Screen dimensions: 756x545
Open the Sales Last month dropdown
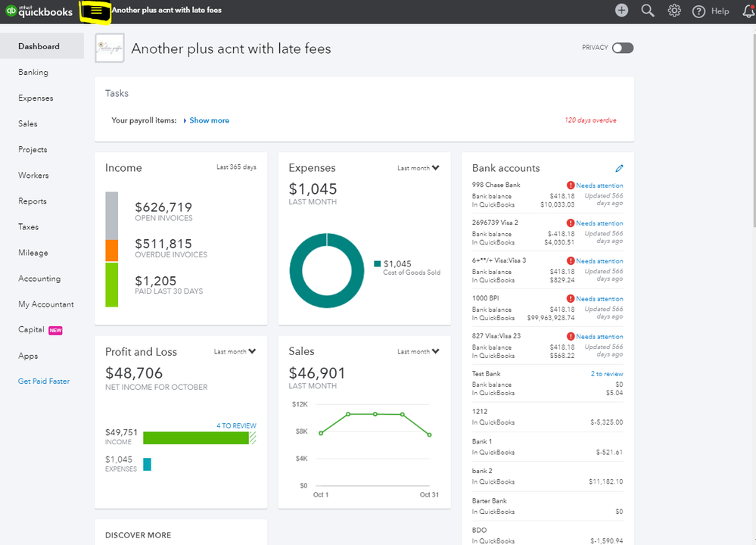click(418, 351)
